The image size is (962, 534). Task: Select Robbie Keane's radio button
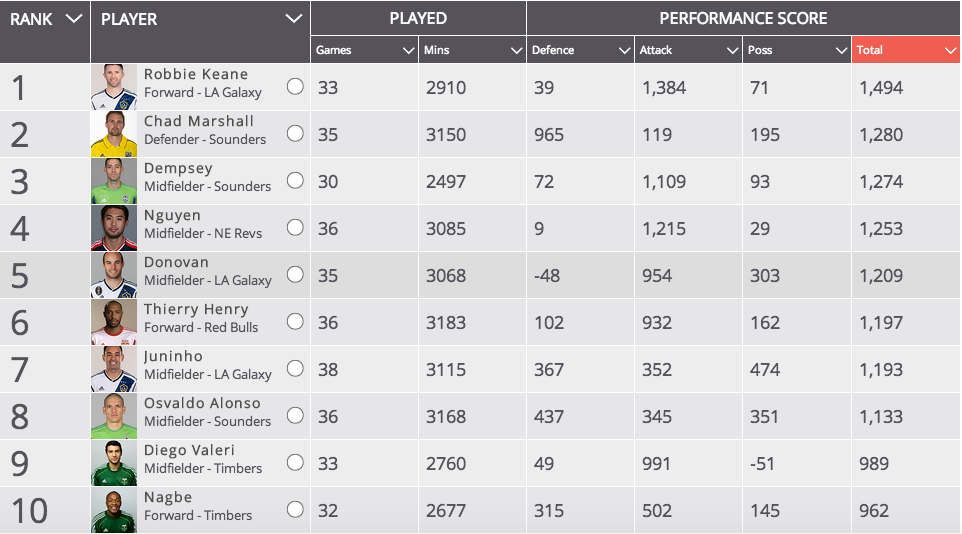point(295,87)
